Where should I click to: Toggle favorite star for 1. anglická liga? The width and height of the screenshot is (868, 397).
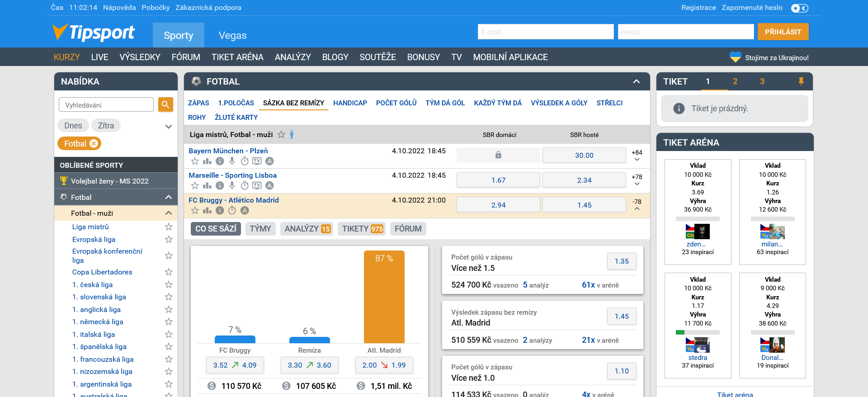click(x=169, y=309)
